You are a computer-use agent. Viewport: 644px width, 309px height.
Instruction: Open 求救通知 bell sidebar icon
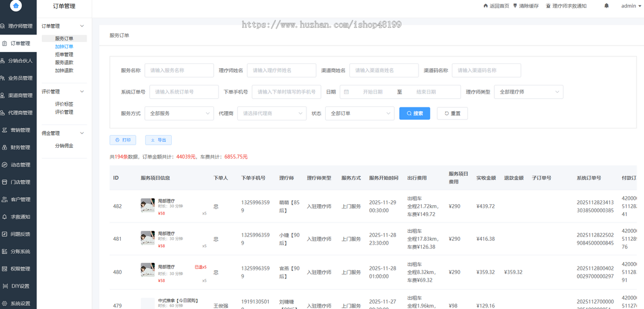pyautogui.click(x=5, y=217)
